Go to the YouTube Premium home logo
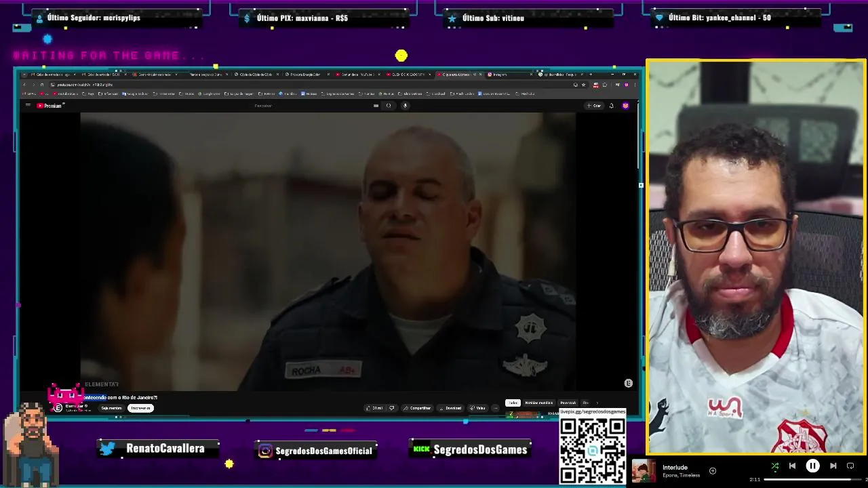 (50, 106)
